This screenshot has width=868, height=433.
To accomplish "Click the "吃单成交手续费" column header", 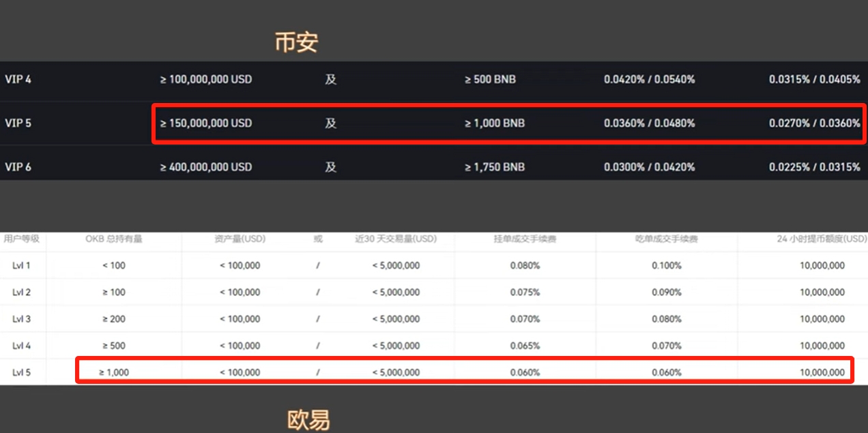I will point(666,239).
